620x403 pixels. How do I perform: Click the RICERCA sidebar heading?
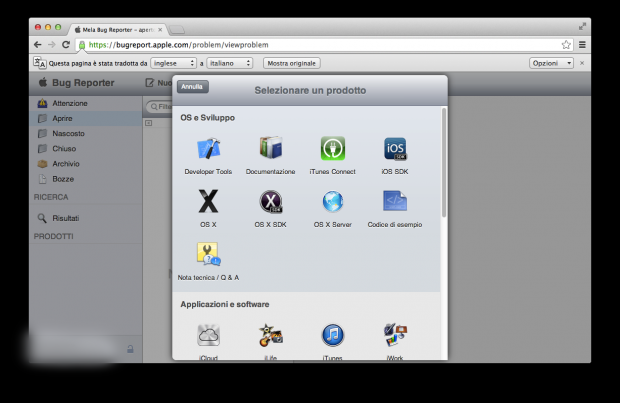(x=51, y=197)
